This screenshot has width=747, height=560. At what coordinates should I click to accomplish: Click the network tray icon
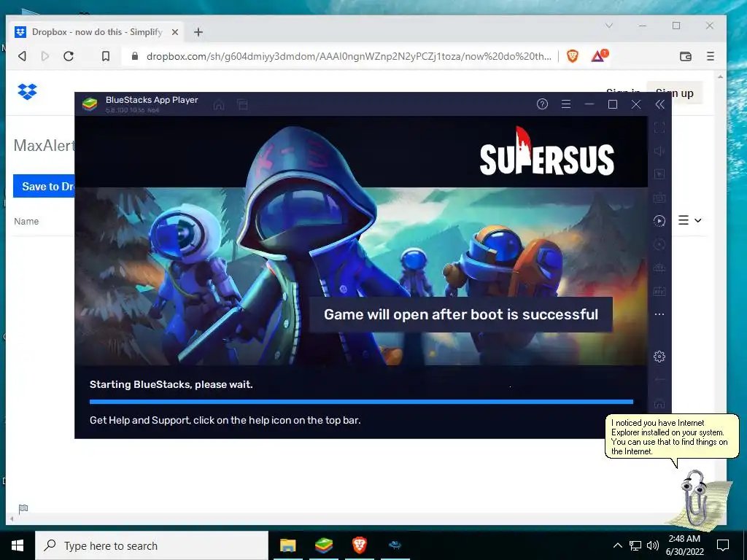click(x=635, y=545)
